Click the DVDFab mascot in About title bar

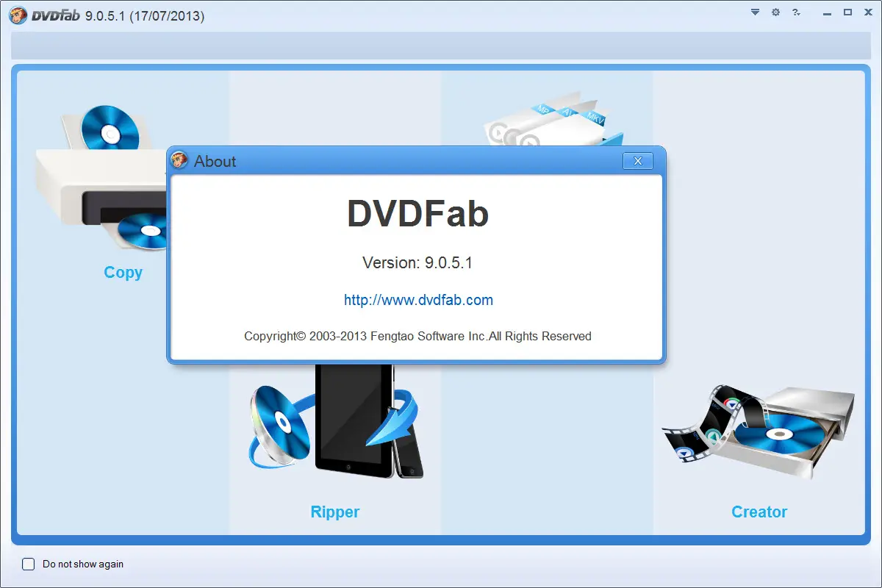pos(180,160)
